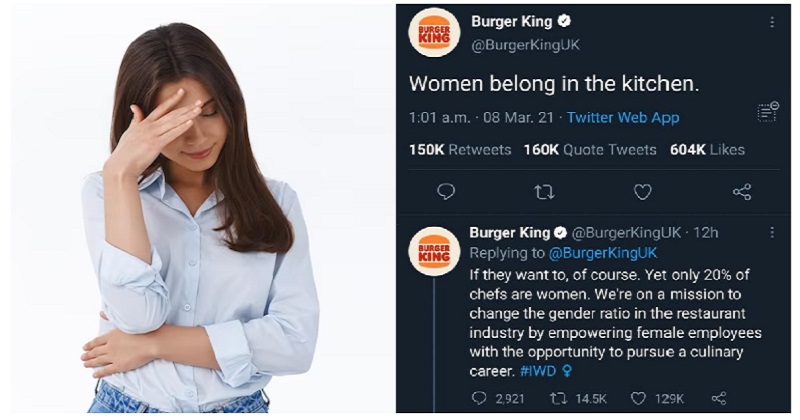View the 150K Retweets list
The width and height of the screenshot is (800, 420).
460,150
